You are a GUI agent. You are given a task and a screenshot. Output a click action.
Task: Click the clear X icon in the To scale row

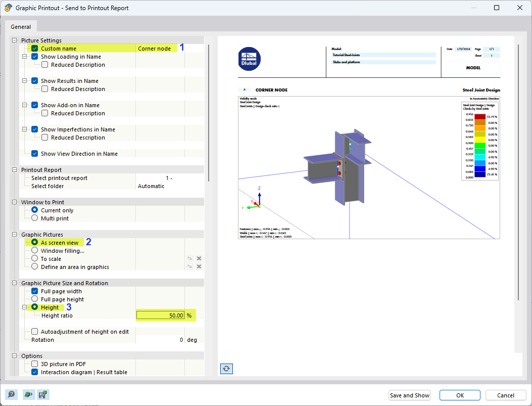(199, 259)
